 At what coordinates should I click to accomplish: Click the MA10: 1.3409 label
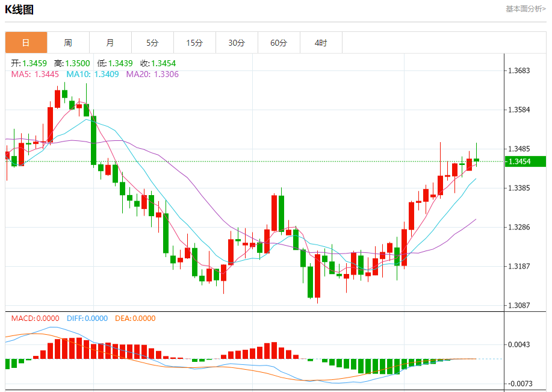pos(93,74)
